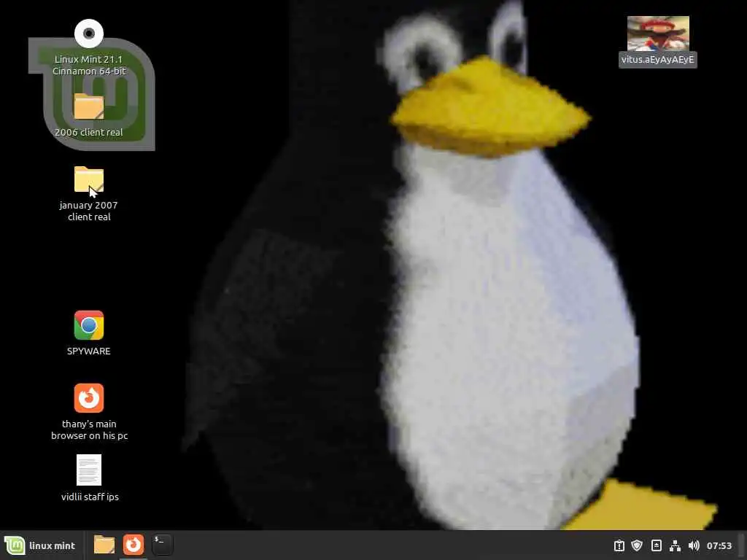Open the calendar via the 07:53 clock
The width and height of the screenshot is (747, 560).
(719, 545)
